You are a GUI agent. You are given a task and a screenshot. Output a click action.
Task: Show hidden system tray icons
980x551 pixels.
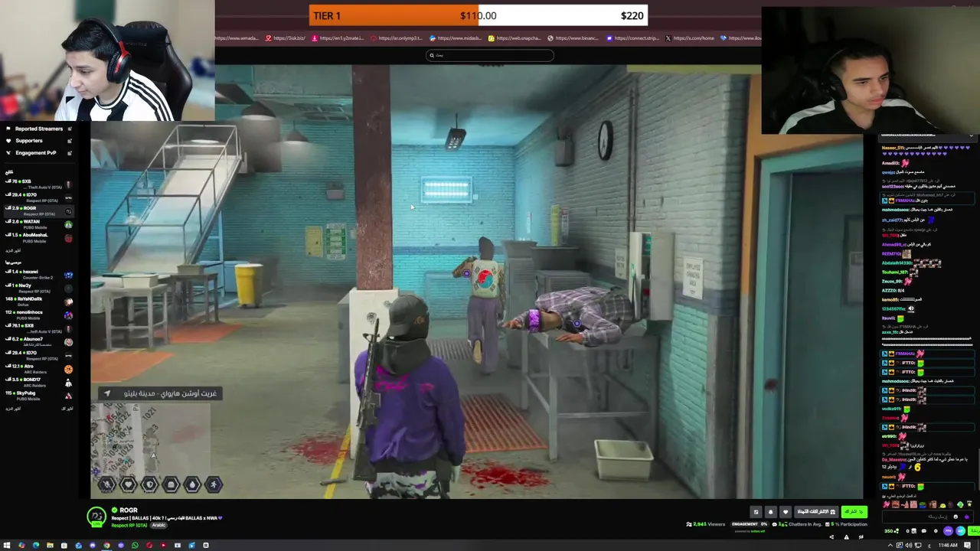point(890,545)
